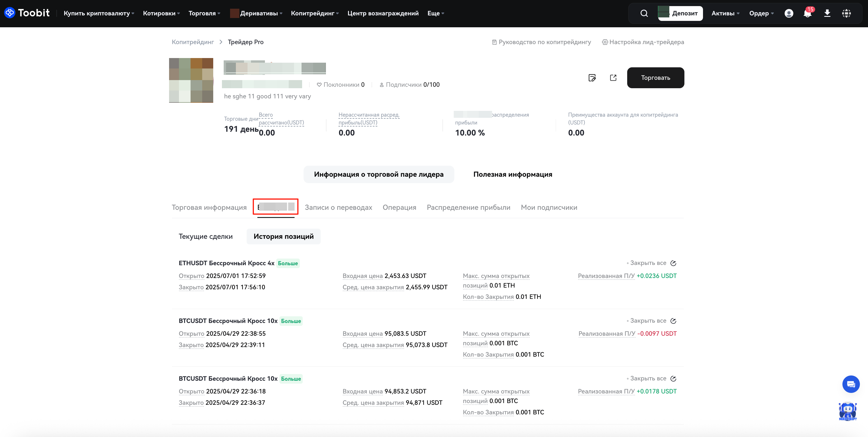Click the trader profile avatar thumbnail
This screenshot has height=437, width=868.
191,80
